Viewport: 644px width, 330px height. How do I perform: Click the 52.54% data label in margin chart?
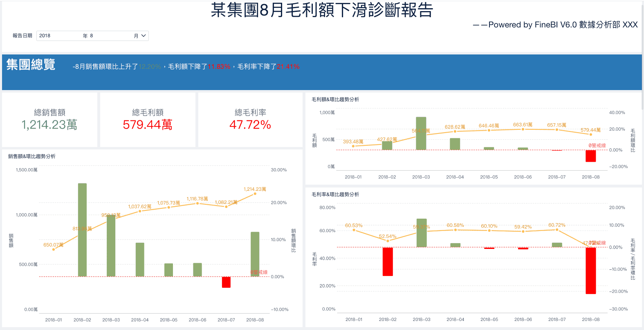coord(388,236)
